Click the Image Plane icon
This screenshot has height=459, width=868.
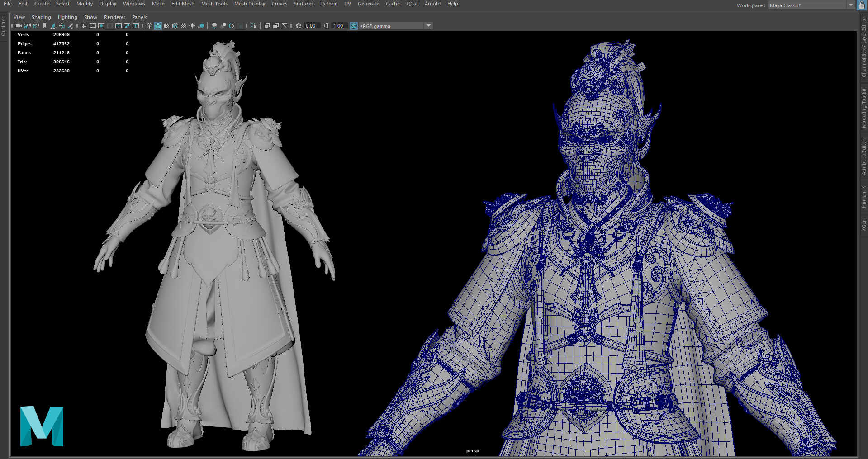click(53, 26)
